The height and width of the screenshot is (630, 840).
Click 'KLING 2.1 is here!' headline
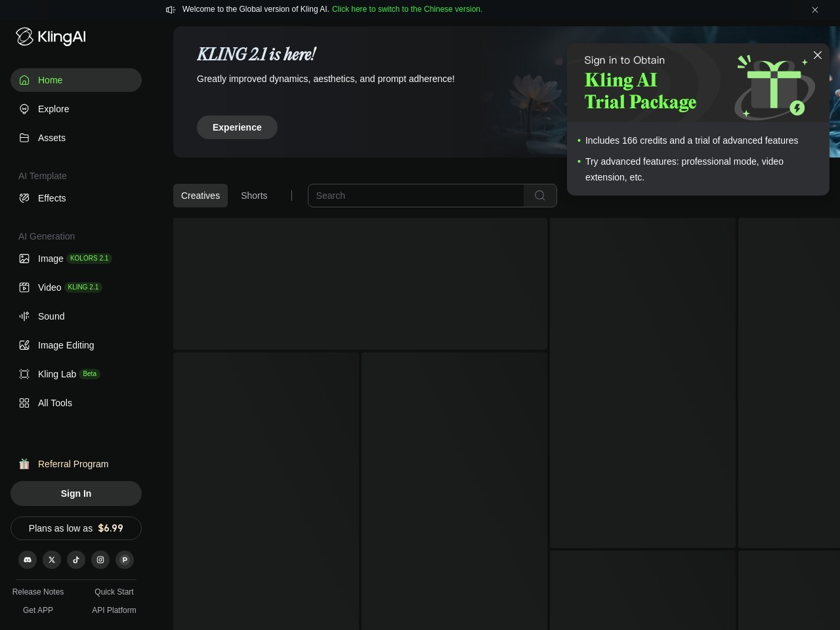[x=257, y=54]
